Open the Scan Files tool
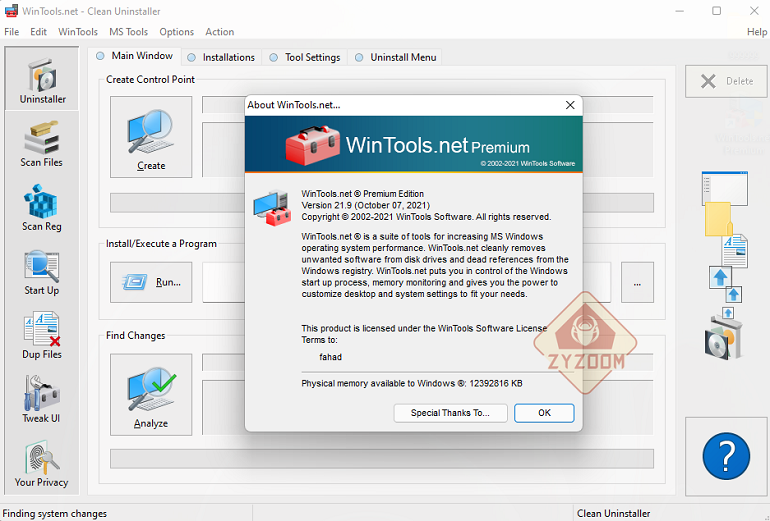The height and width of the screenshot is (521, 770). pos(42,143)
